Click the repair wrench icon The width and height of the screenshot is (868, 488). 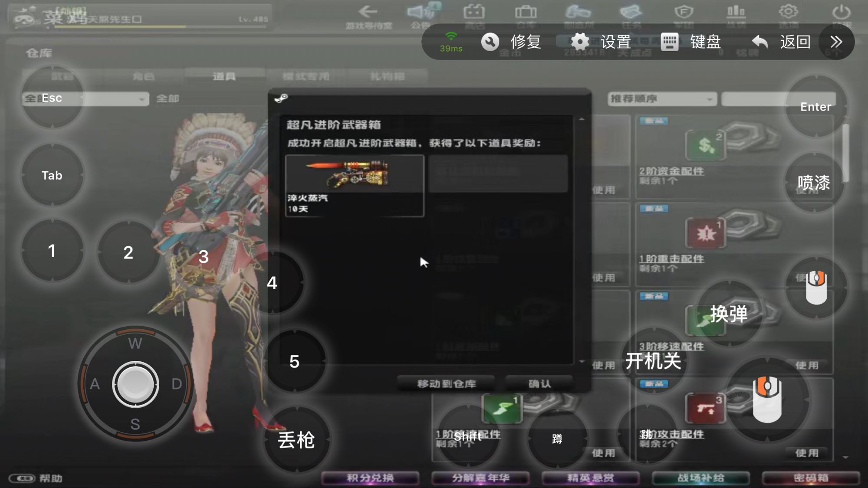pyautogui.click(x=490, y=42)
